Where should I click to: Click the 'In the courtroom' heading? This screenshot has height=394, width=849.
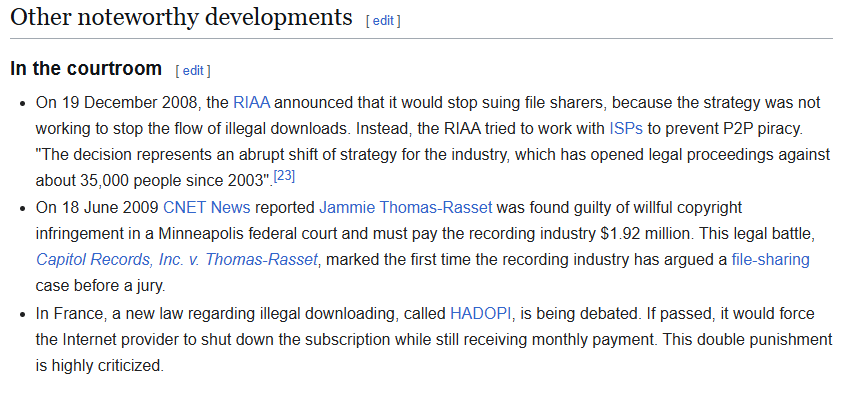(x=86, y=69)
